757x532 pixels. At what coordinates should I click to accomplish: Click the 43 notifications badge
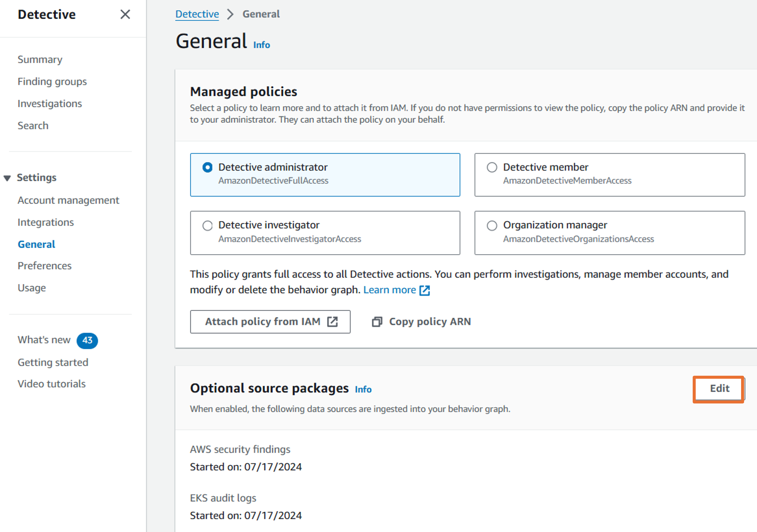point(87,340)
